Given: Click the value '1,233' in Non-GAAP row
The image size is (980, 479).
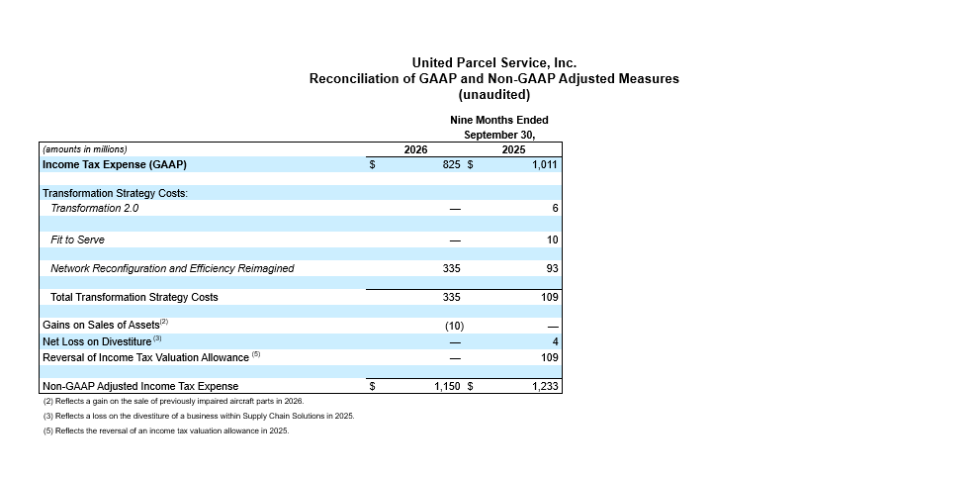Looking at the screenshot, I should coord(545,386).
